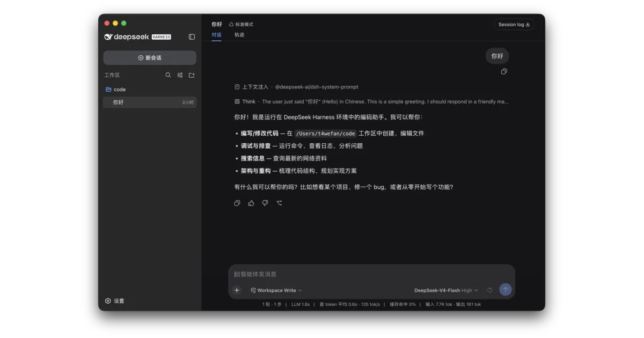Click the /Users/t4wefan/code path text

325,134
